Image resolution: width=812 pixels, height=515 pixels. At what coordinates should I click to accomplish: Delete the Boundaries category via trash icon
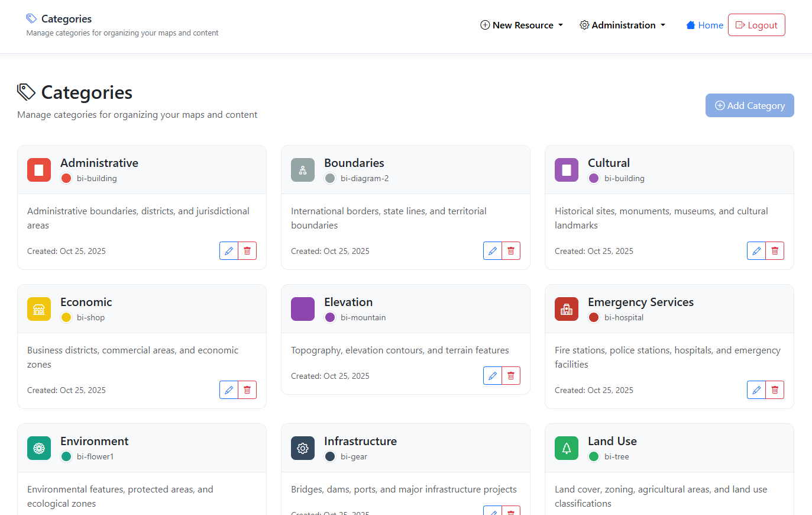(x=511, y=251)
